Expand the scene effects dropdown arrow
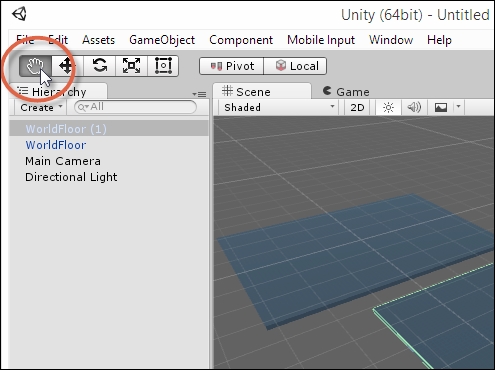Image resolution: width=495 pixels, height=370 pixels. [x=459, y=107]
